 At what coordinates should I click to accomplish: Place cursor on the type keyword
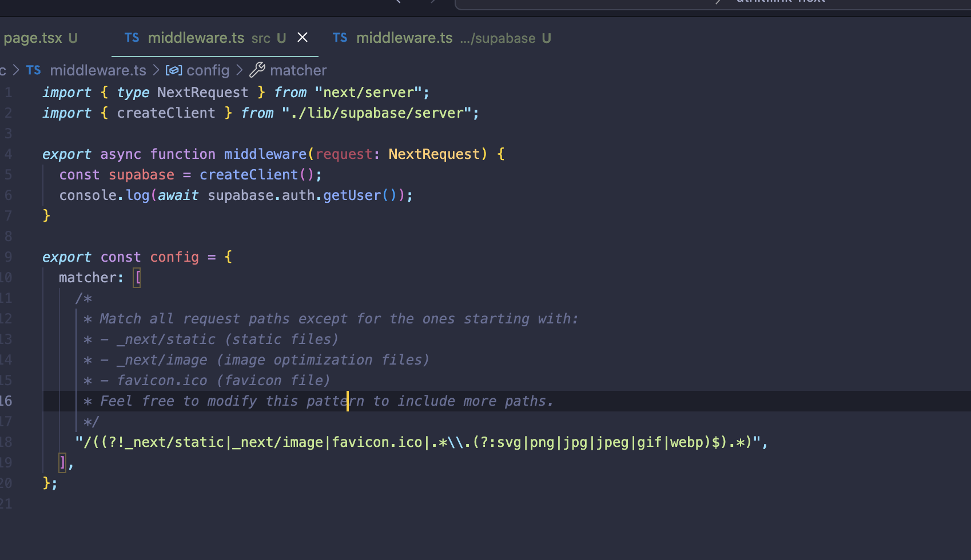pos(133,93)
